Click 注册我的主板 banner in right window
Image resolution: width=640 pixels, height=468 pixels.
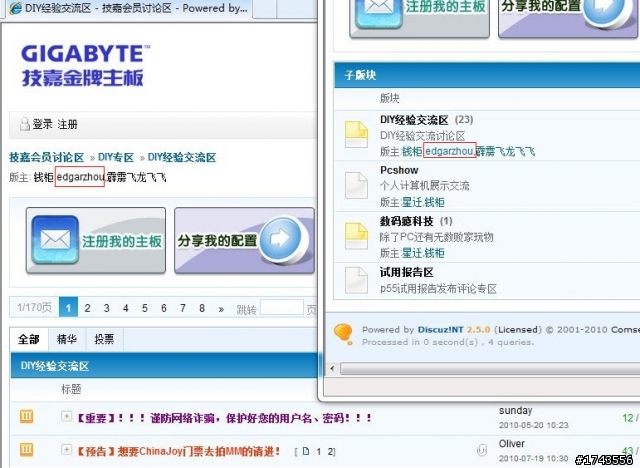point(420,18)
